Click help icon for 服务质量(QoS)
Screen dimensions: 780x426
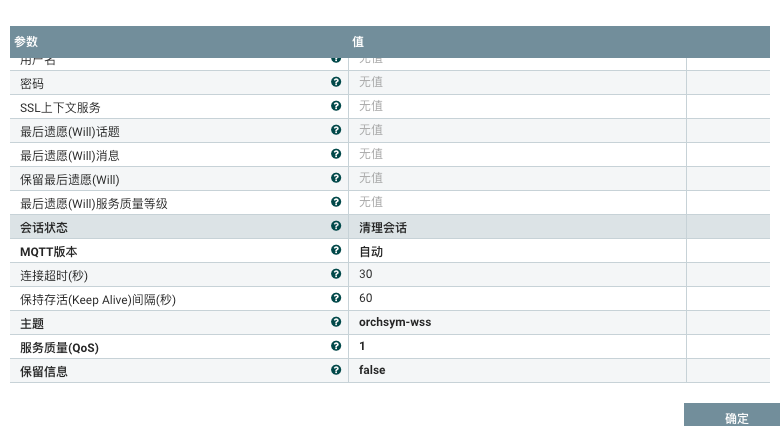336,346
